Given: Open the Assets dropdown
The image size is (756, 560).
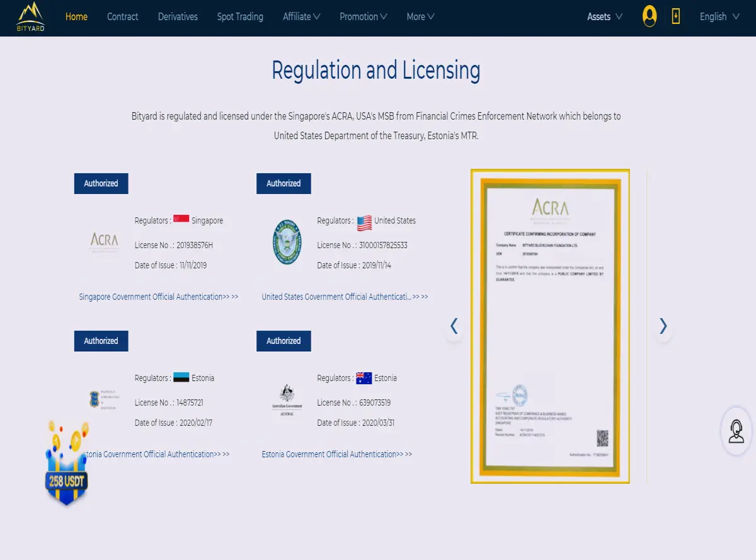Looking at the screenshot, I should [x=605, y=17].
